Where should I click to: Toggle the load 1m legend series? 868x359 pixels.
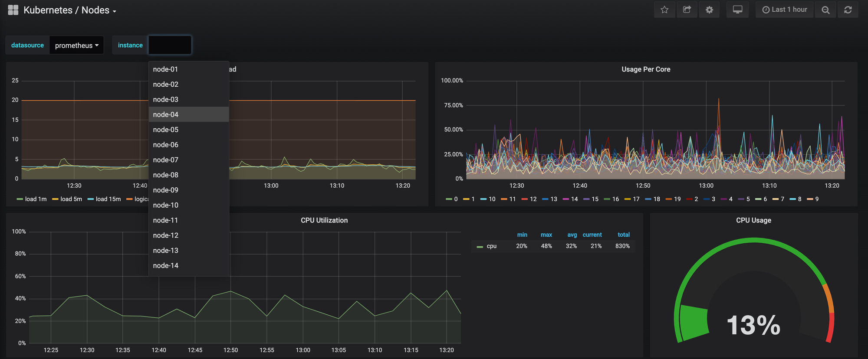pos(32,199)
